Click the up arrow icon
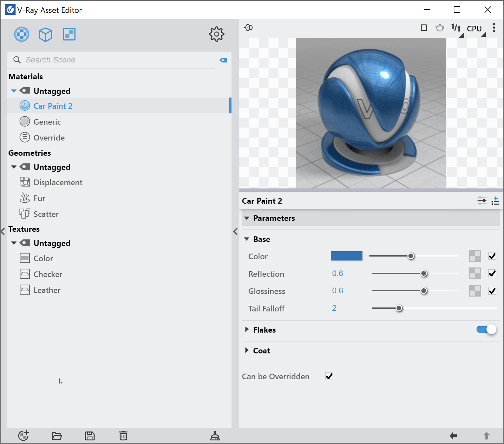Viewport: 504px width, 444px height. point(486,436)
